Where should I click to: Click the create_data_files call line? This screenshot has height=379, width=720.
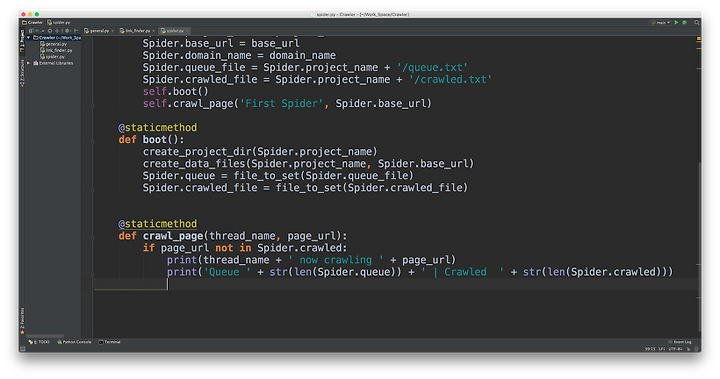point(308,164)
